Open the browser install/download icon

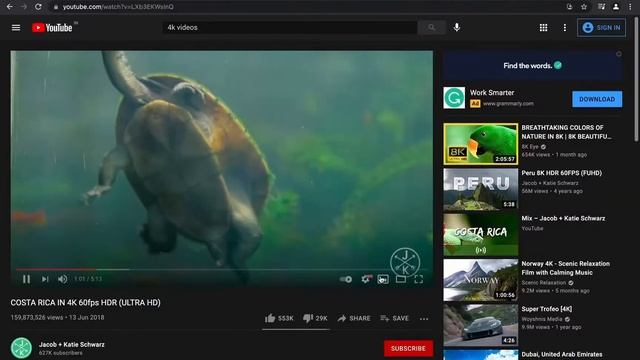pyautogui.click(x=569, y=7)
